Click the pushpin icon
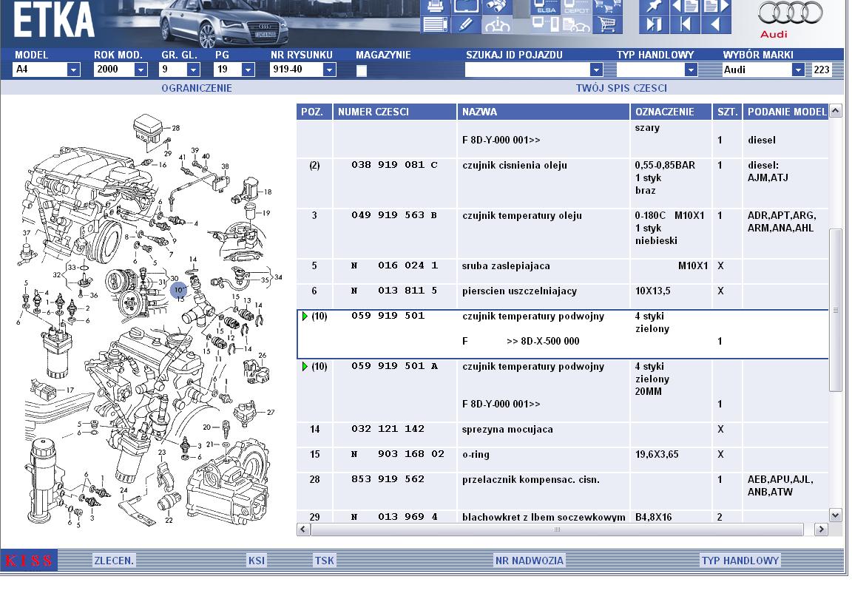 click(654, 7)
